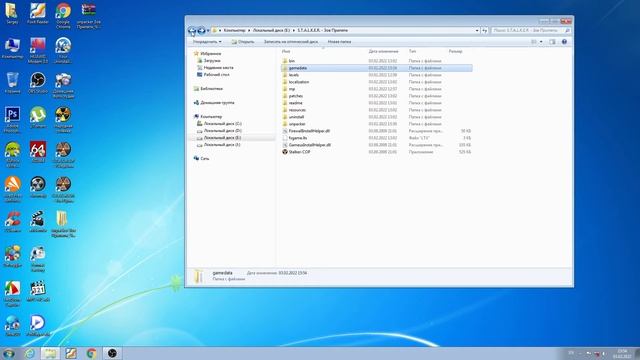Screen dimensions: 640x360
Task: Open Локальный диск (D:) in navigation pane
Action: 222,131
